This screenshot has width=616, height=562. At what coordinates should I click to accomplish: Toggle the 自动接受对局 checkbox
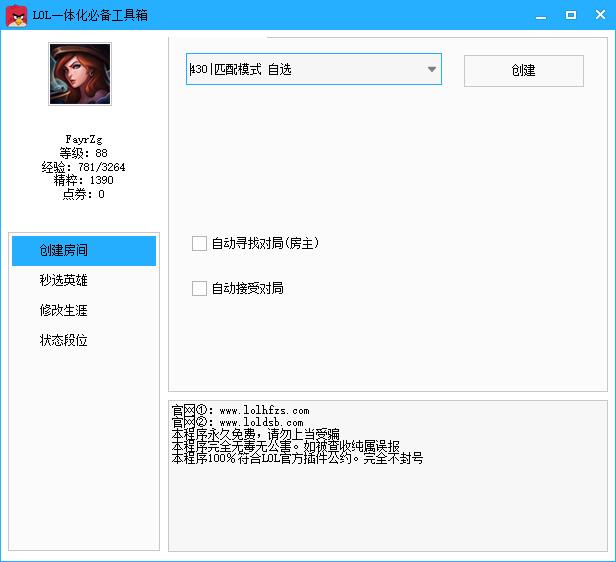tap(199, 288)
